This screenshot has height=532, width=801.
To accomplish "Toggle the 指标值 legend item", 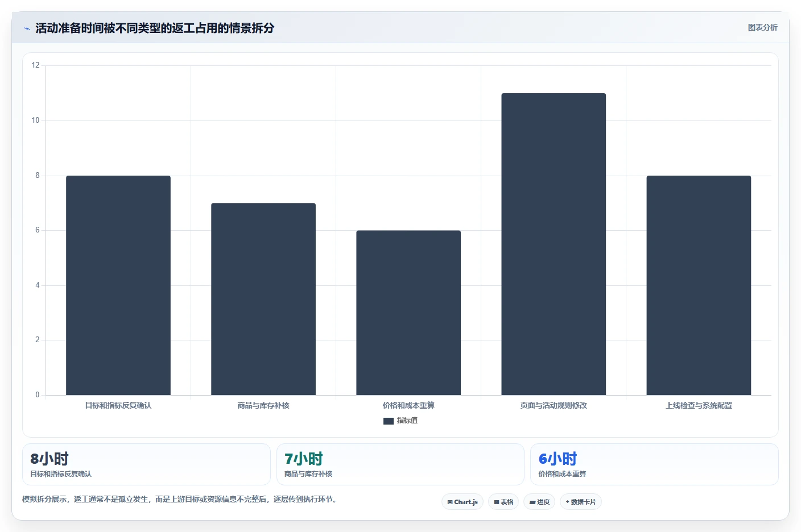I will 400,421.
